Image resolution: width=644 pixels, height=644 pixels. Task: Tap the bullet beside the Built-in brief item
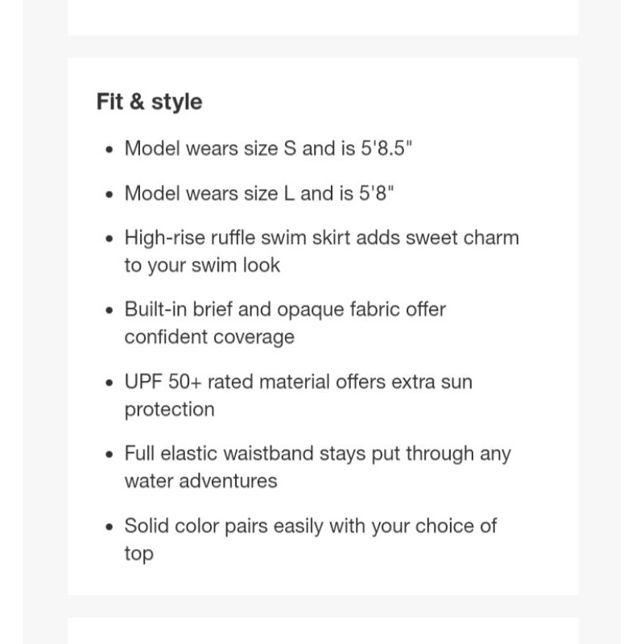tap(109, 311)
